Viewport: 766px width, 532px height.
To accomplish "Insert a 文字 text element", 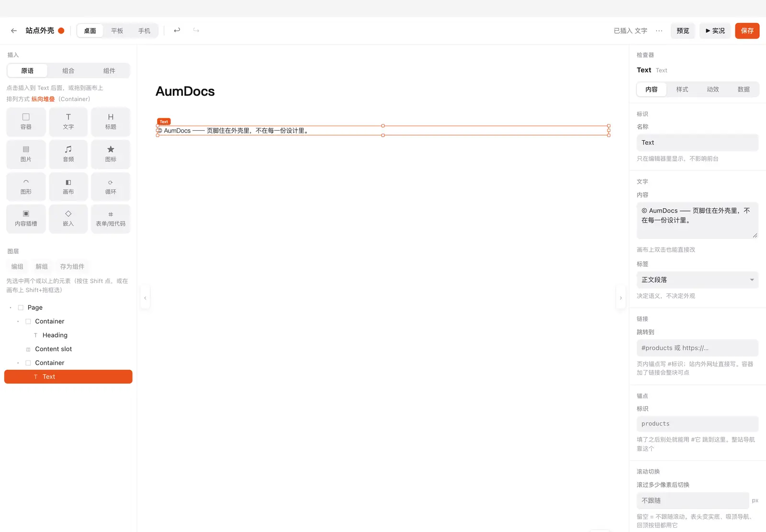I will click(x=68, y=122).
